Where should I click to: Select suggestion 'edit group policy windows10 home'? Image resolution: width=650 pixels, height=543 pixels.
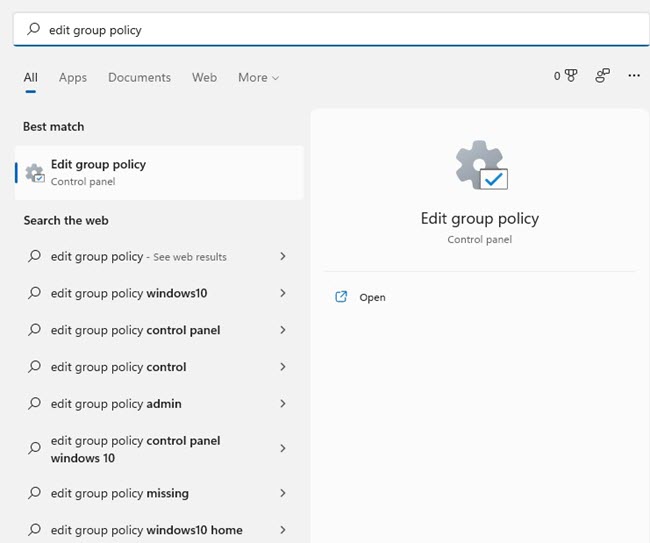tap(159, 530)
